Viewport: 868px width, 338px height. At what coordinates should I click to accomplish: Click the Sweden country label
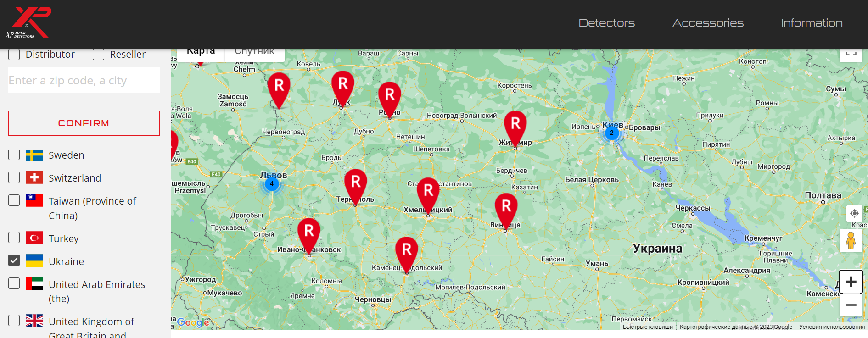pos(67,155)
